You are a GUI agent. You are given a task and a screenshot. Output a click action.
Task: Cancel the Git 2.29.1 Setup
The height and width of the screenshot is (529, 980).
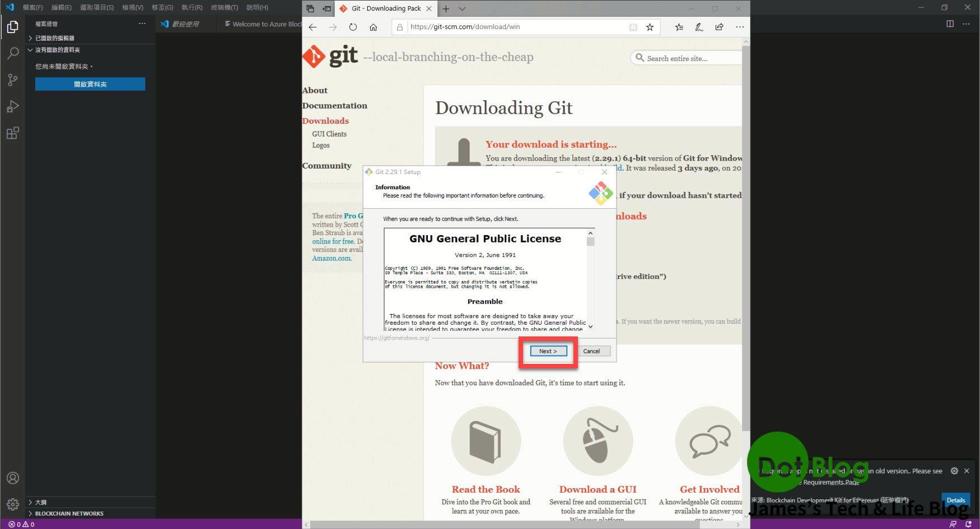tap(591, 351)
